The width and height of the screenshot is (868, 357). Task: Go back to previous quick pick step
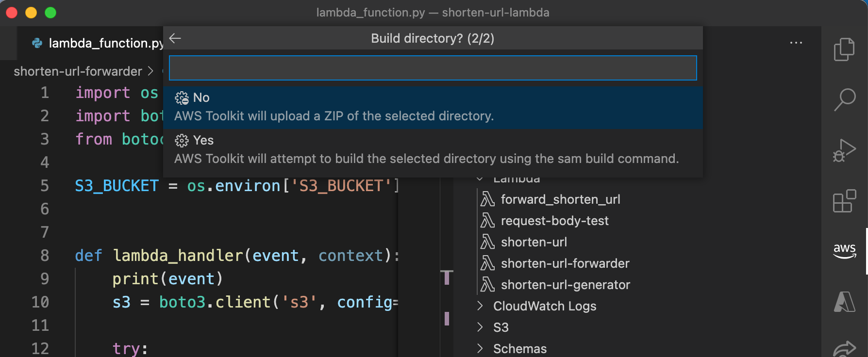[175, 38]
